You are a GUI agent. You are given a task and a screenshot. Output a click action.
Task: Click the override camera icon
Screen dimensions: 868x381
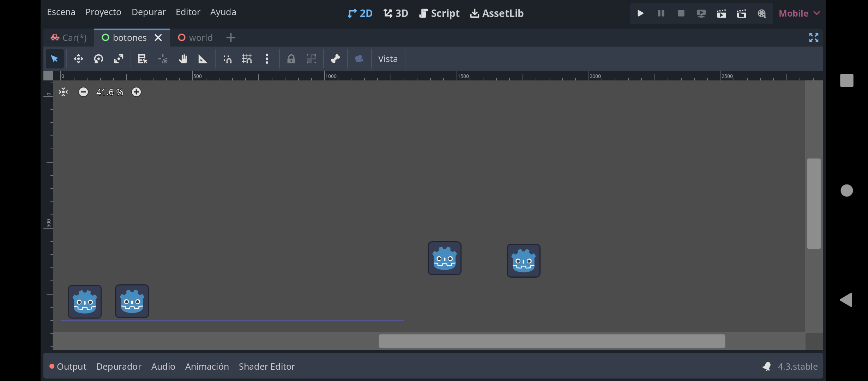(x=359, y=59)
